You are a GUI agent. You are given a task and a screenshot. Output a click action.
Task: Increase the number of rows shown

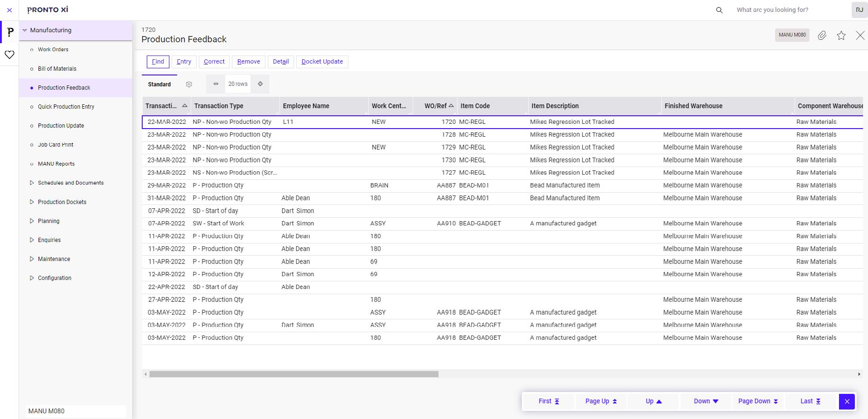pyautogui.click(x=260, y=84)
